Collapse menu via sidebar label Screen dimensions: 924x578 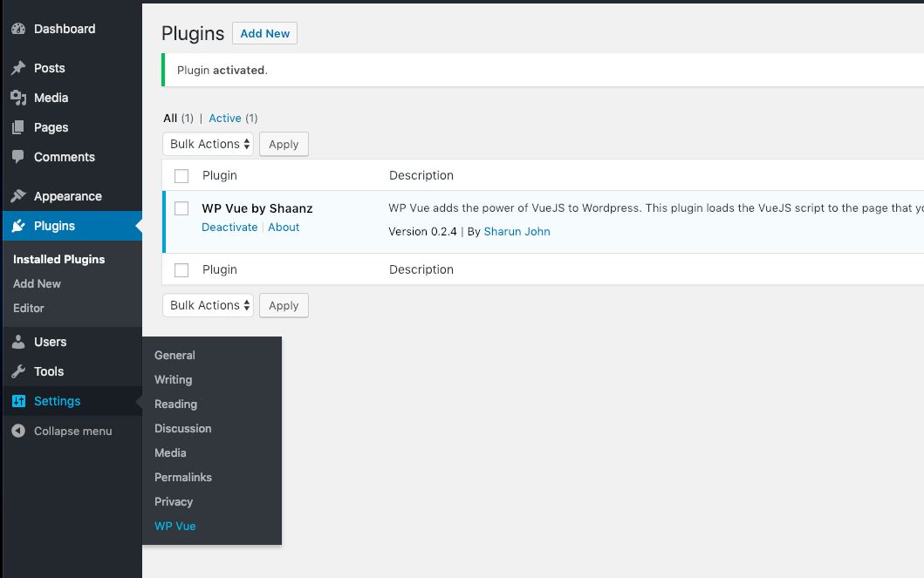click(x=73, y=432)
